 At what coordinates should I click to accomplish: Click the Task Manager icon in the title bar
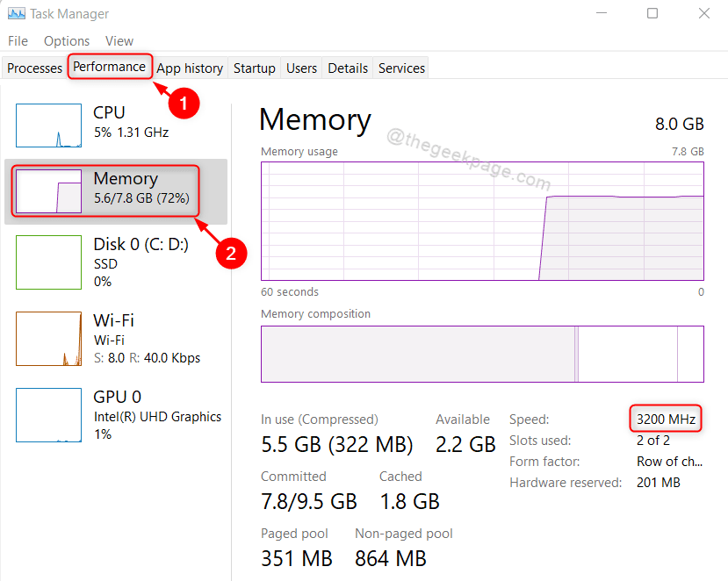coord(17,13)
